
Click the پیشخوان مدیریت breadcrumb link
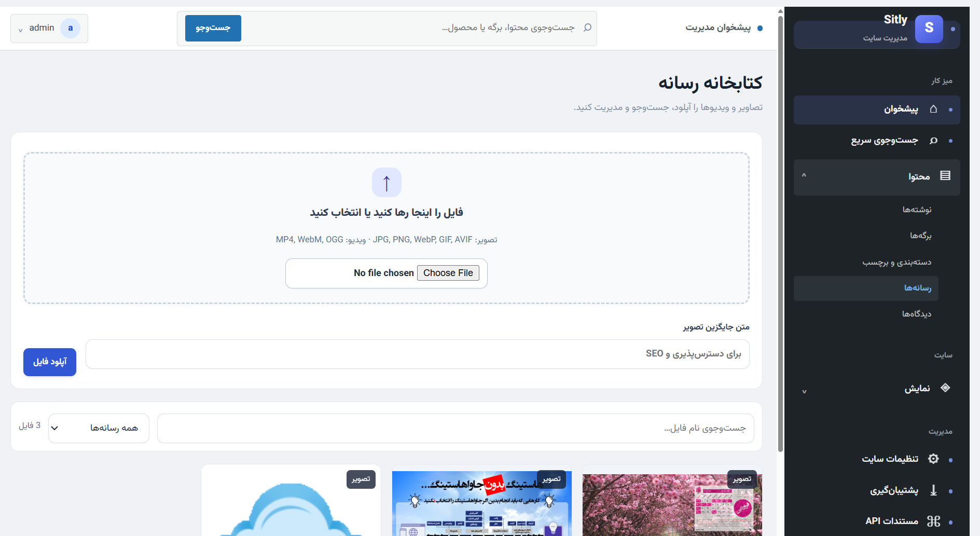[x=718, y=28]
